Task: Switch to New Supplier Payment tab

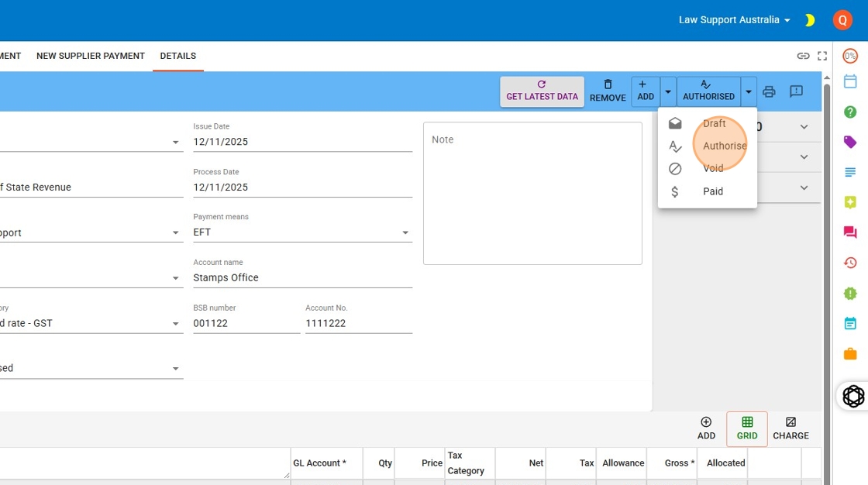Action: [91, 56]
